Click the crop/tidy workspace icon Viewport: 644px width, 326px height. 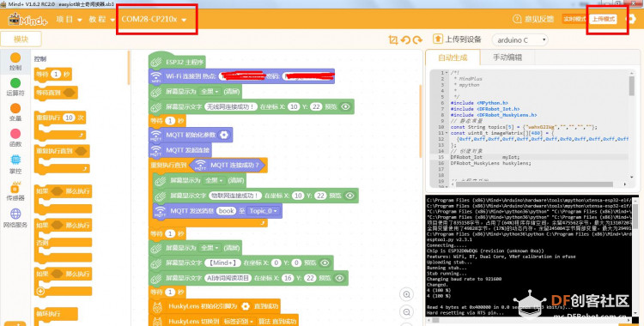[393, 39]
